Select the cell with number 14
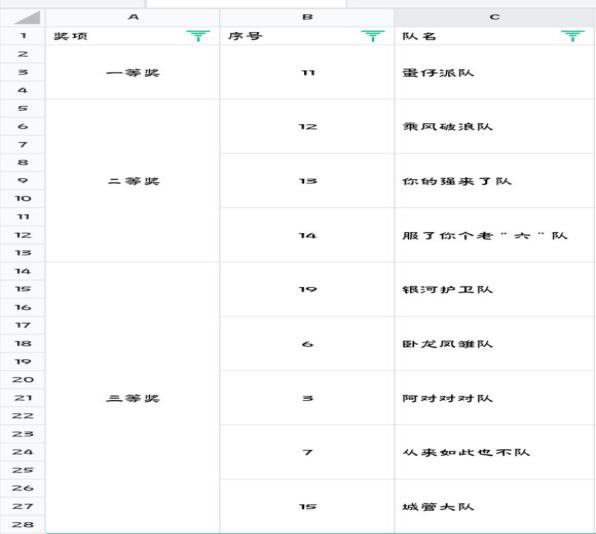 tap(307, 235)
